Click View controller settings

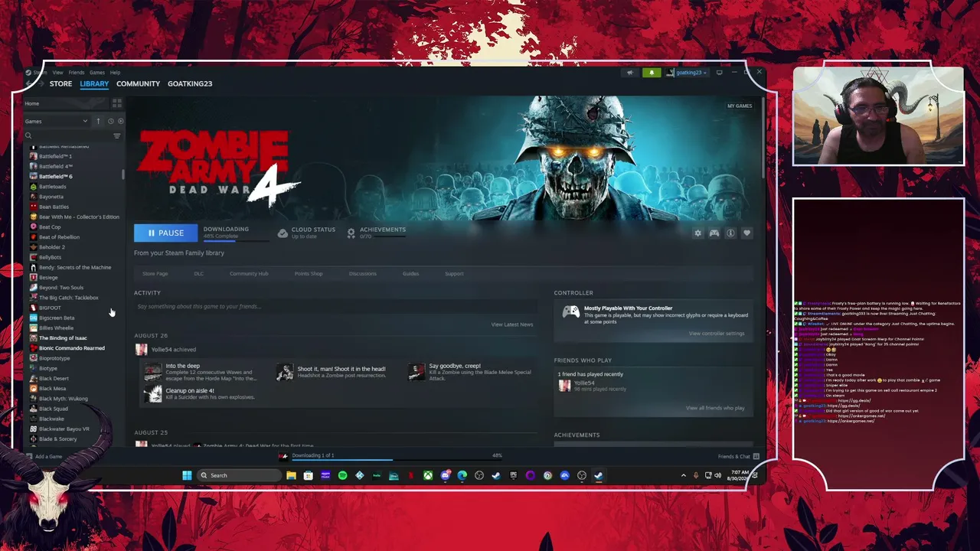pos(717,334)
